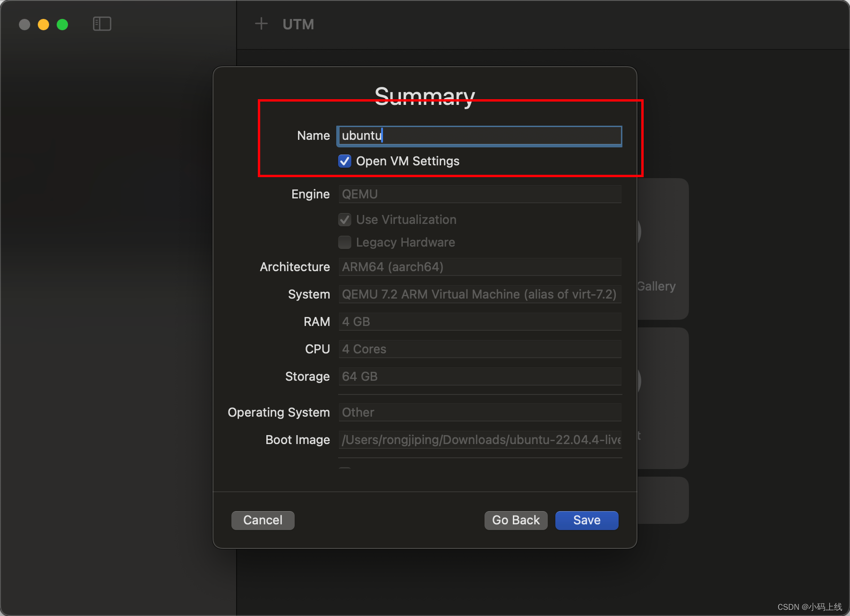
Task: Click the plus icon to add VM
Action: (261, 24)
